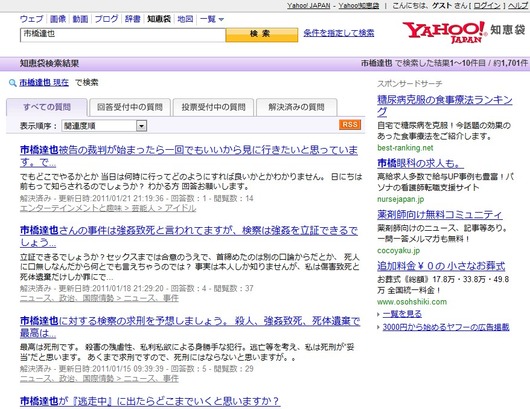
Task: Switch to すべての質問 tab
Action: [47, 107]
